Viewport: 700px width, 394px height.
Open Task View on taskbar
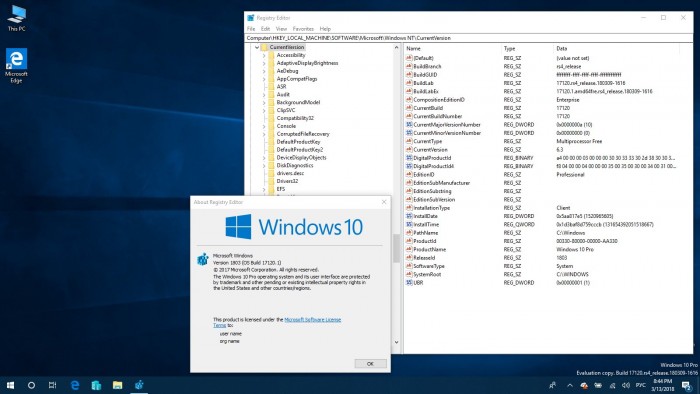click(52, 385)
